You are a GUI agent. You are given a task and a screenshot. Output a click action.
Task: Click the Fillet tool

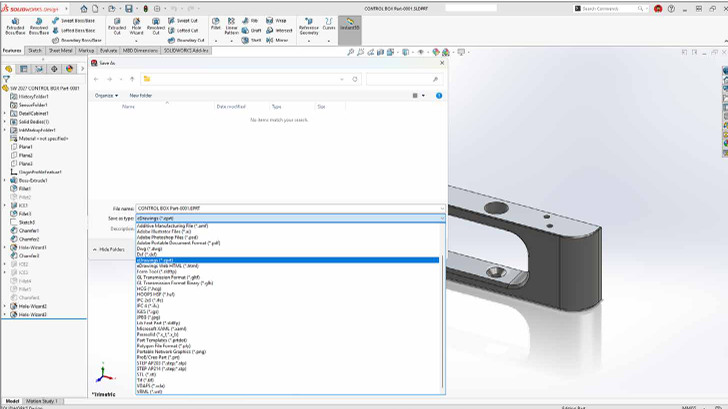(x=216, y=24)
